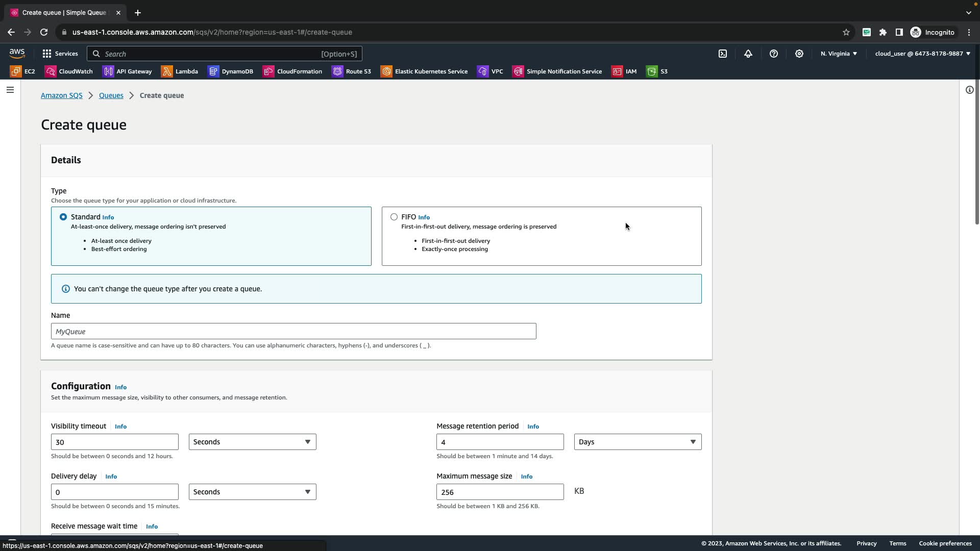The width and height of the screenshot is (980, 551).
Task: Open the cloud_user account menu
Action: coord(922,54)
